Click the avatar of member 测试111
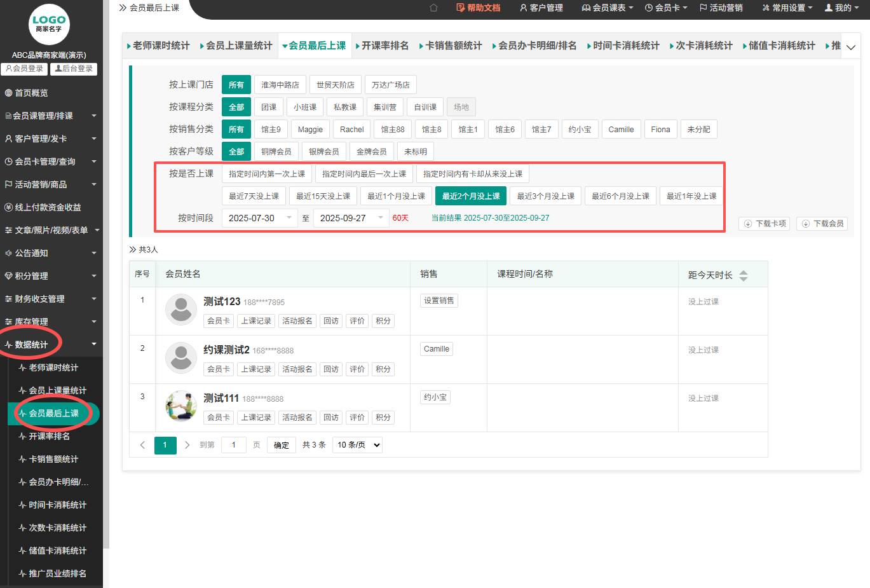 point(181,406)
